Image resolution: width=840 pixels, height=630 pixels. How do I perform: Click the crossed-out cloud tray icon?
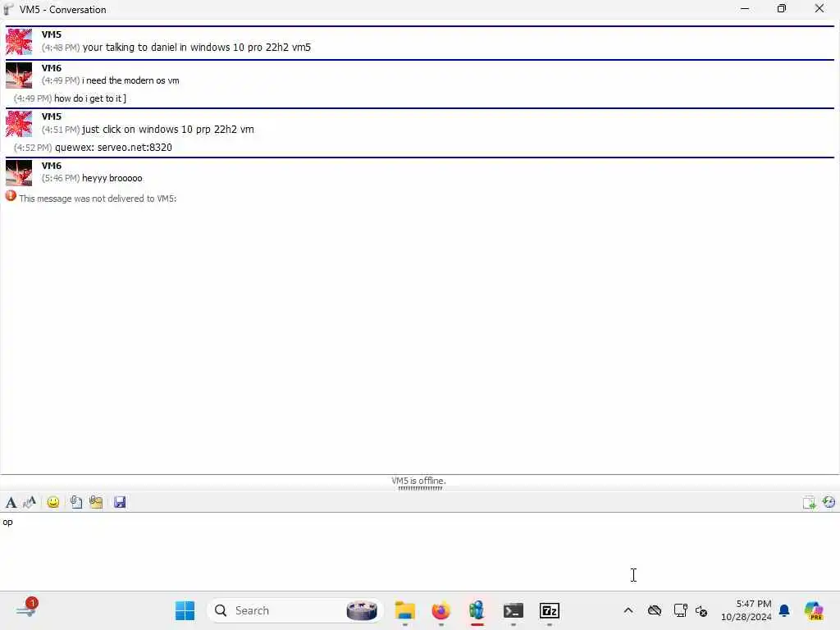coord(654,610)
